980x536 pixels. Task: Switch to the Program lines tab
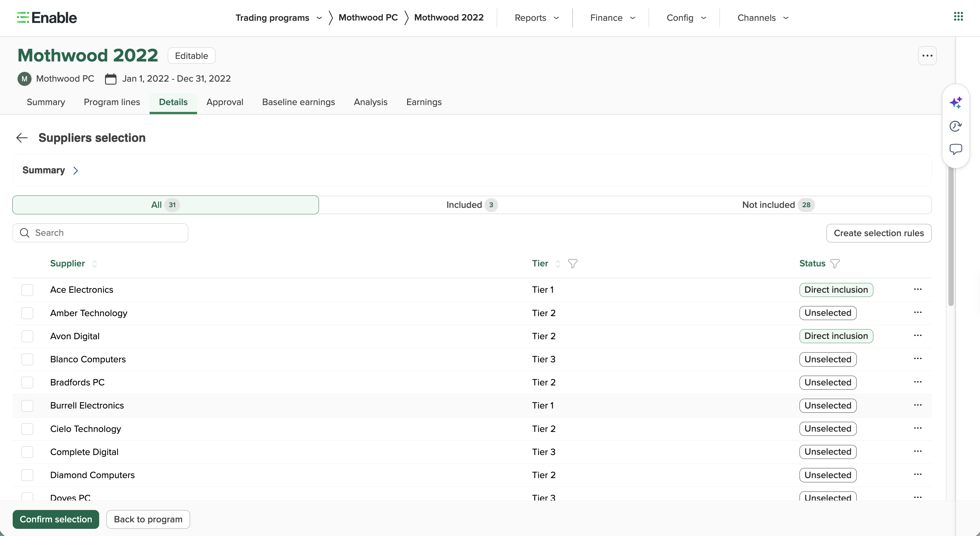[112, 102]
